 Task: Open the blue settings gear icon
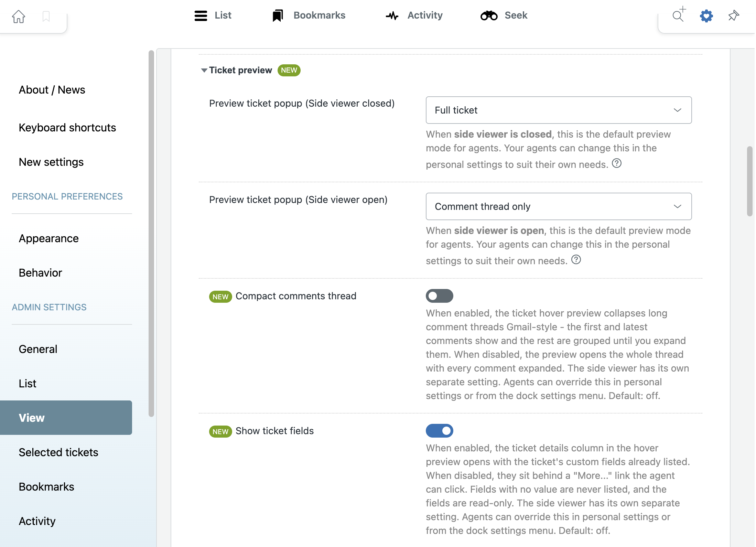[x=706, y=16]
